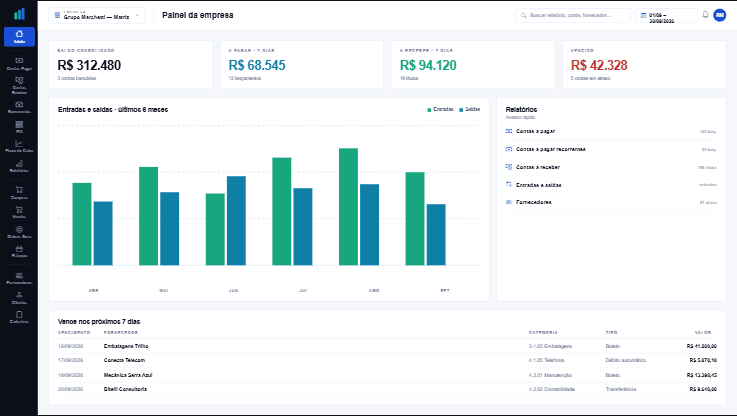Open the Contas a pagar recorrentes report
This screenshot has width=737, height=416.
tap(611, 149)
